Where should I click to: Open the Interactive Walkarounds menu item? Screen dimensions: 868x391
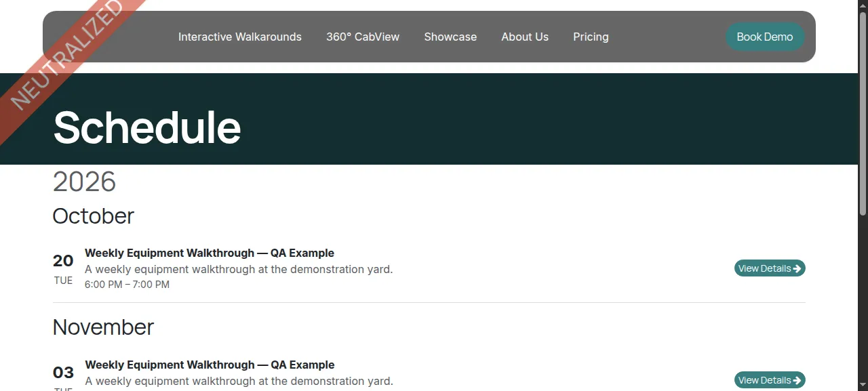click(240, 37)
